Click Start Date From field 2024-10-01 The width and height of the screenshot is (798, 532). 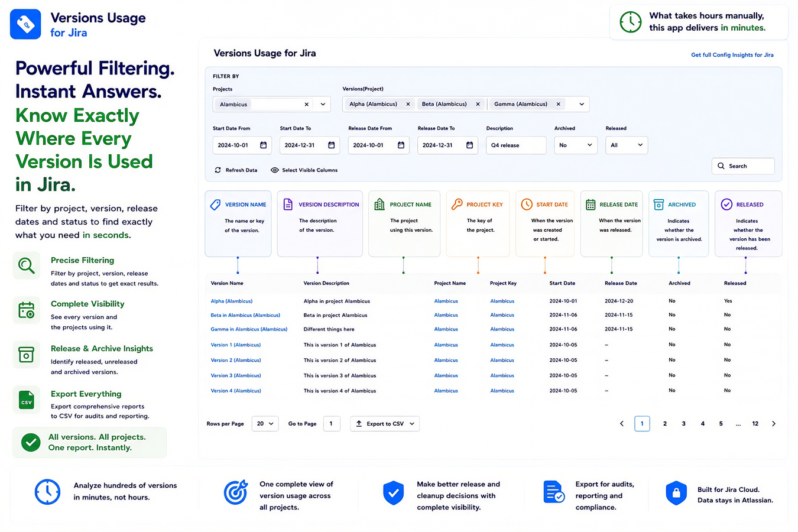pos(242,145)
